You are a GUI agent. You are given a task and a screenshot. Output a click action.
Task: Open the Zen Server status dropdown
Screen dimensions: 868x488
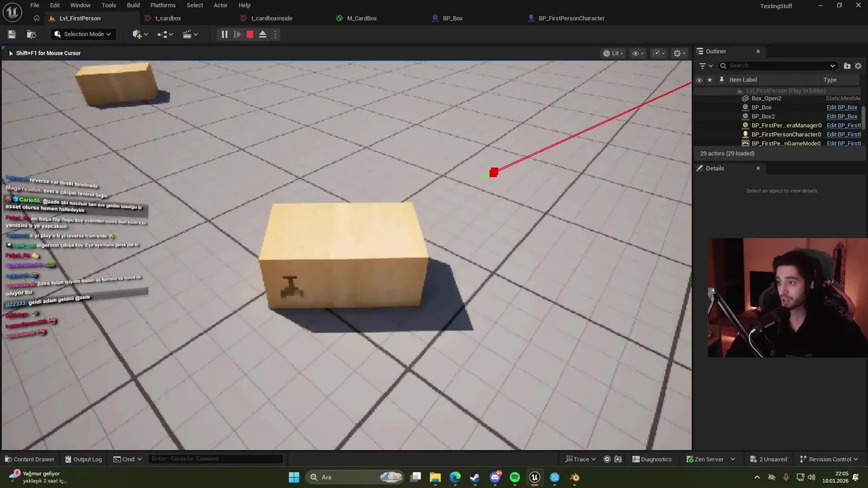[710, 459]
